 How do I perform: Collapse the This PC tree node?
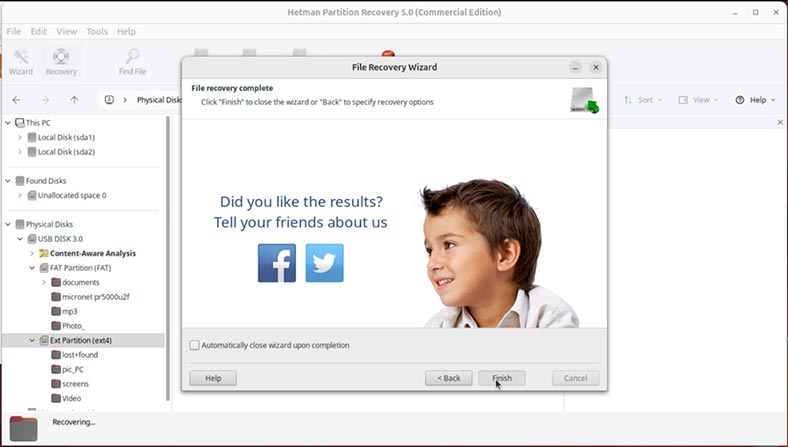(x=8, y=123)
